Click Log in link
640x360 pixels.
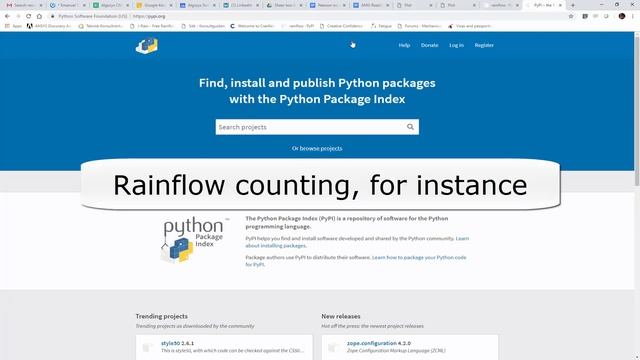[456, 45]
